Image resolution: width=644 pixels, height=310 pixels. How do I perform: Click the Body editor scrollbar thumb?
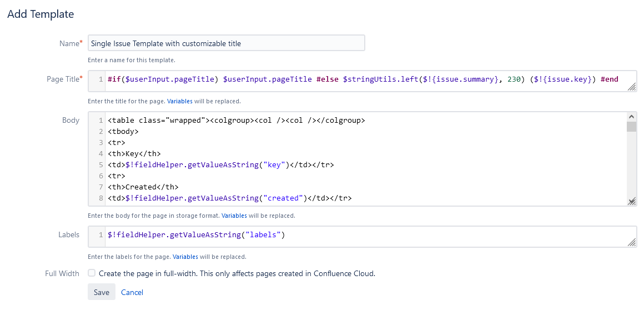point(631,127)
